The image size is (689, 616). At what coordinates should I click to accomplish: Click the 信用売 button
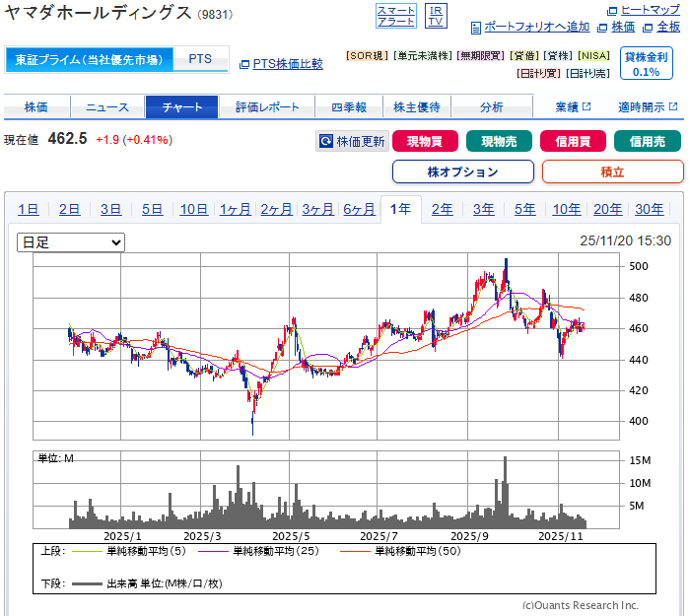click(648, 142)
